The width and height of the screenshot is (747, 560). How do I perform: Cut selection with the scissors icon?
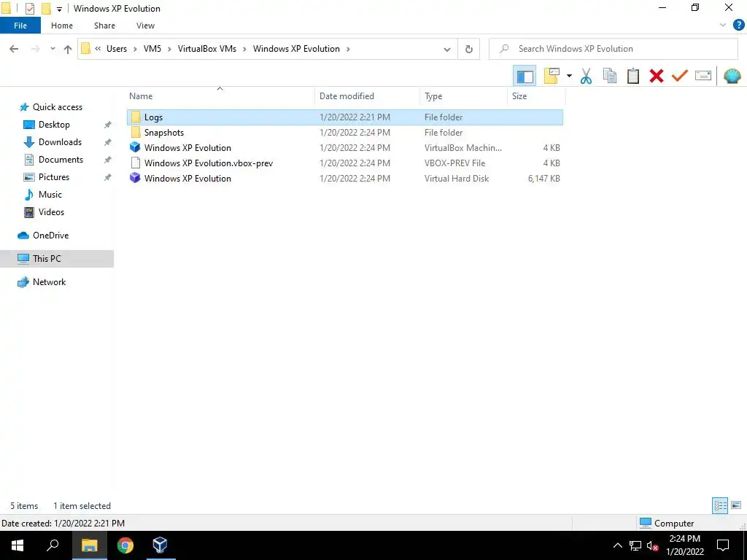click(586, 76)
